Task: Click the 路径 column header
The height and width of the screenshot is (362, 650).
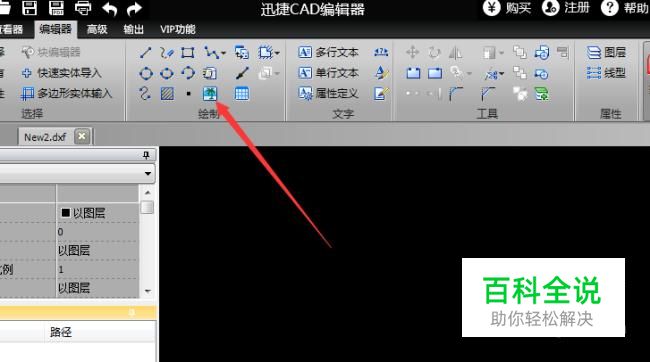Action: tap(61, 332)
